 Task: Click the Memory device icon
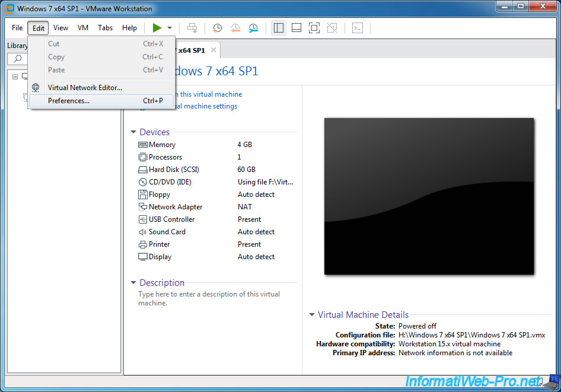pyautogui.click(x=143, y=145)
